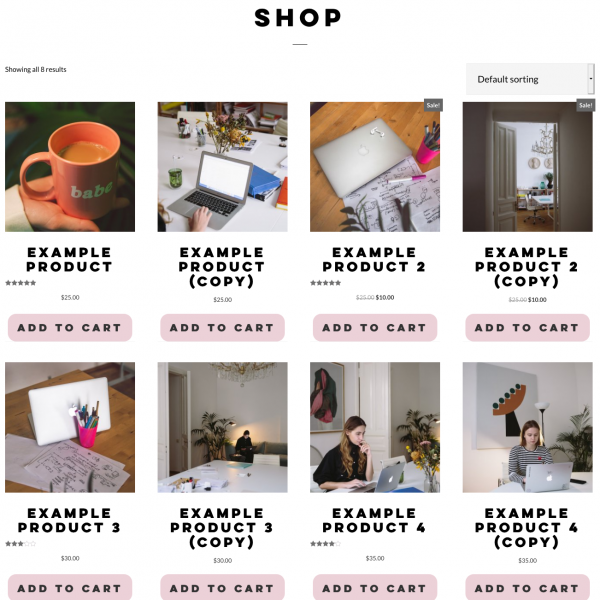Click the three-star rating under Example Product 3
This screenshot has width=600, height=600.
click(x=21, y=544)
